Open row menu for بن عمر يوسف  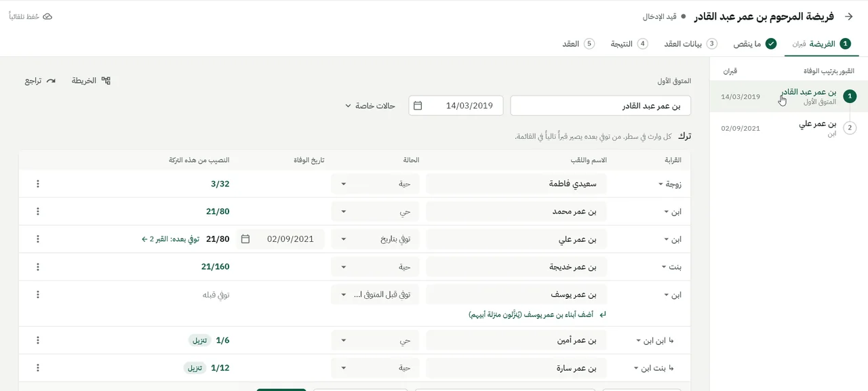click(x=38, y=295)
